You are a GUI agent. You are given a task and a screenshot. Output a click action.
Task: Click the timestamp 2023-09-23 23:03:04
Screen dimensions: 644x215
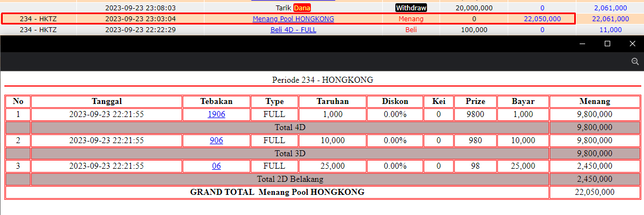pyautogui.click(x=141, y=19)
